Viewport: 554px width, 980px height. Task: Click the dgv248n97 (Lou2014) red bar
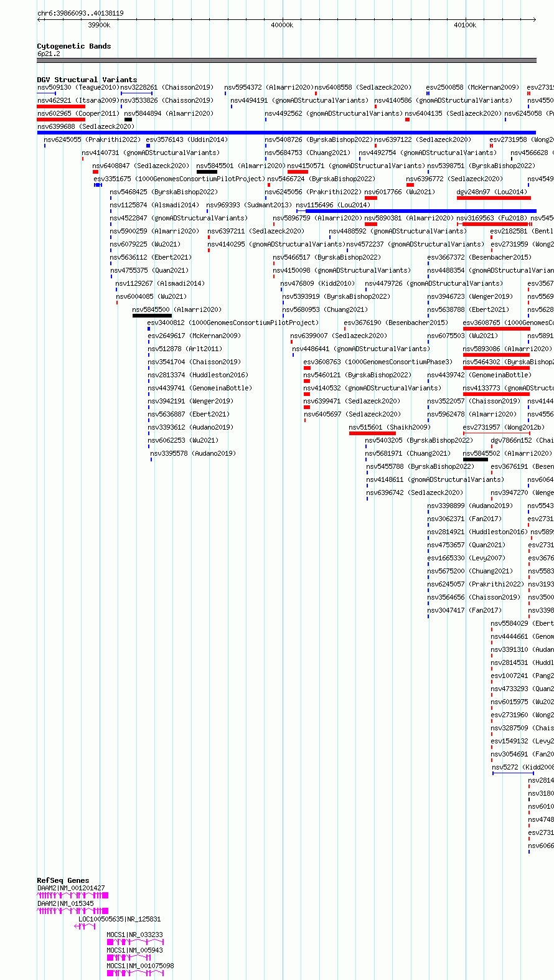(x=494, y=198)
